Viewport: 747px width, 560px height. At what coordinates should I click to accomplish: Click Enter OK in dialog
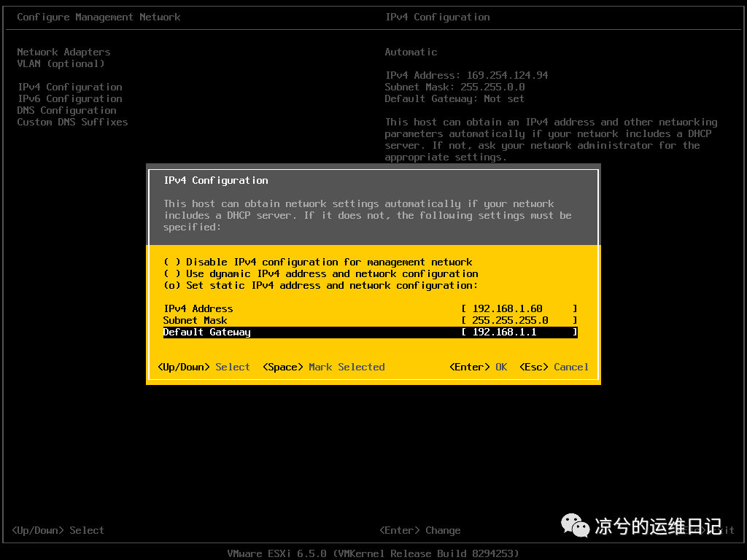pos(479,367)
